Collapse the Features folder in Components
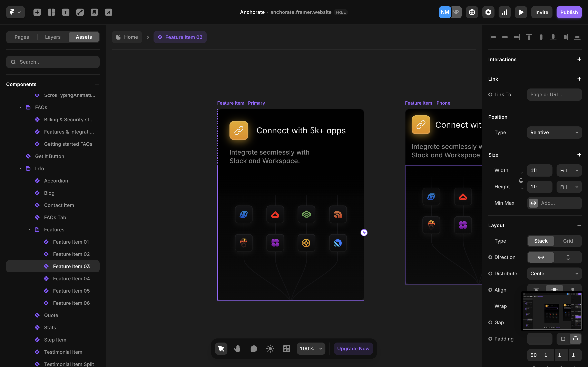This screenshot has height=367, width=588. pos(30,230)
